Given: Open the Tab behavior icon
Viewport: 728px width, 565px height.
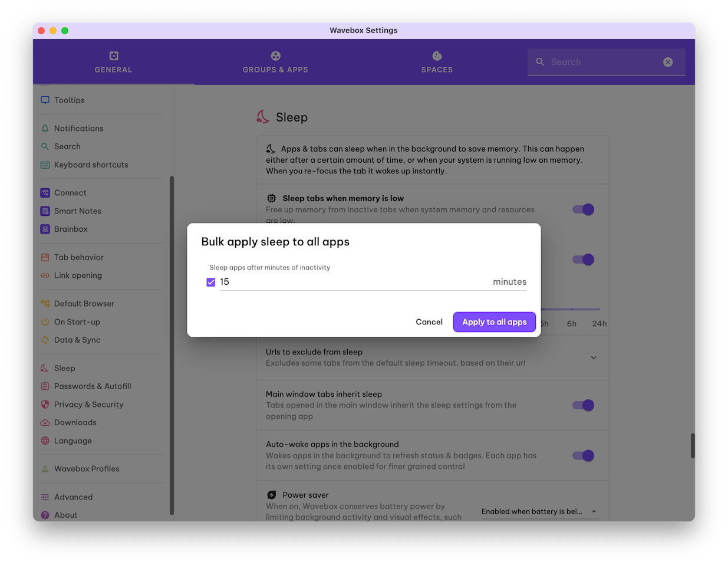Looking at the screenshot, I should 45,257.
